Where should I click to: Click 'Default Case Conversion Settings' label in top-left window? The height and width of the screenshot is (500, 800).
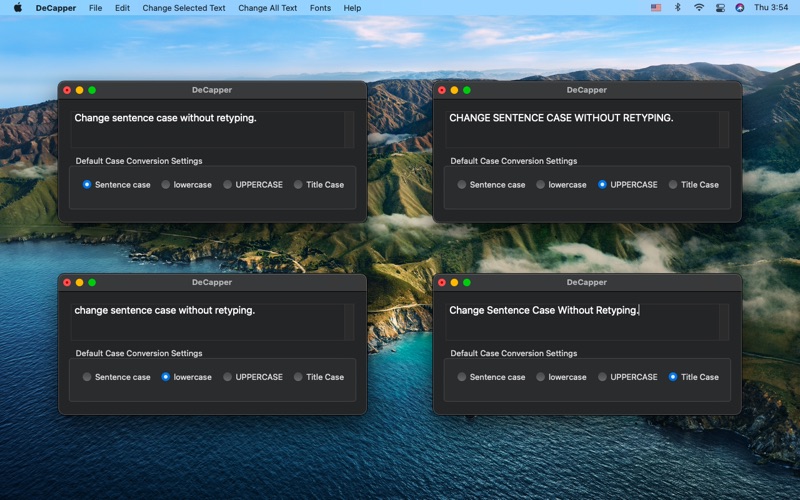click(139, 161)
